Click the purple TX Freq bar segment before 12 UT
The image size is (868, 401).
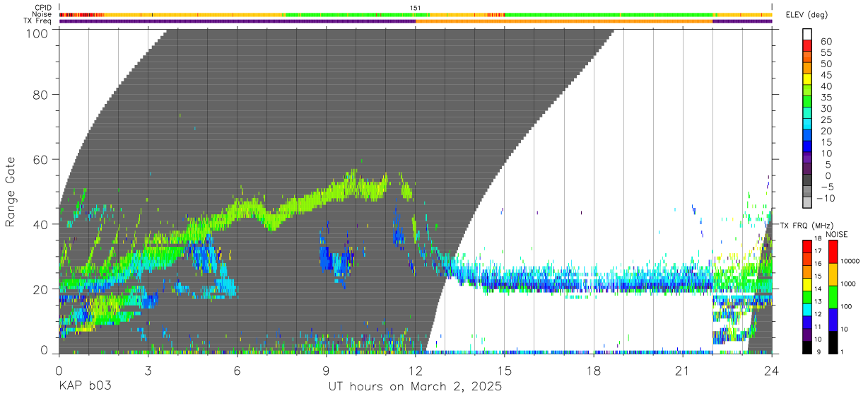237,21
